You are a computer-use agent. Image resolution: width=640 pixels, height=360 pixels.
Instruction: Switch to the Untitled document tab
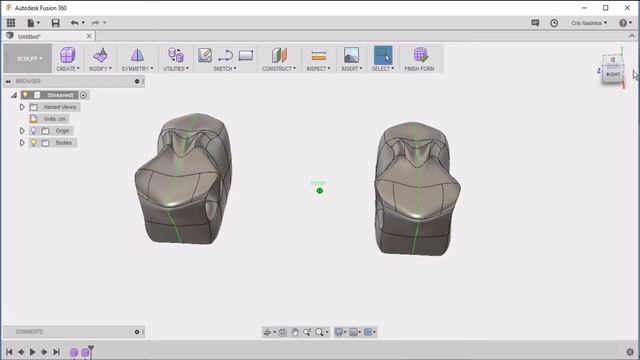click(x=29, y=36)
